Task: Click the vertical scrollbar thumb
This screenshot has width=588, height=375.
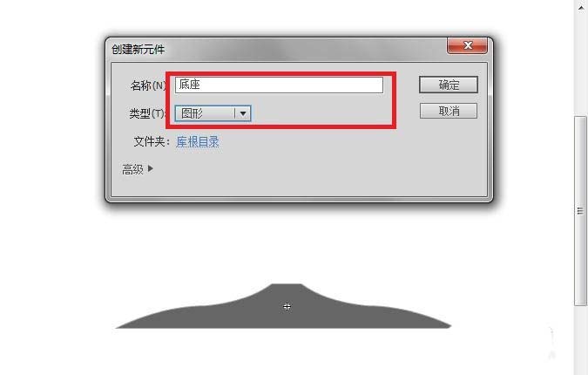Action: click(x=580, y=211)
